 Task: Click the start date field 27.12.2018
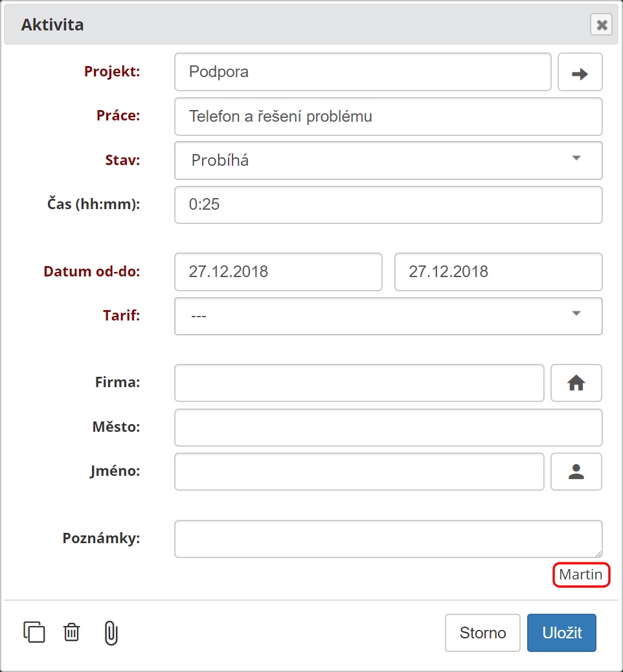(x=278, y=272)
